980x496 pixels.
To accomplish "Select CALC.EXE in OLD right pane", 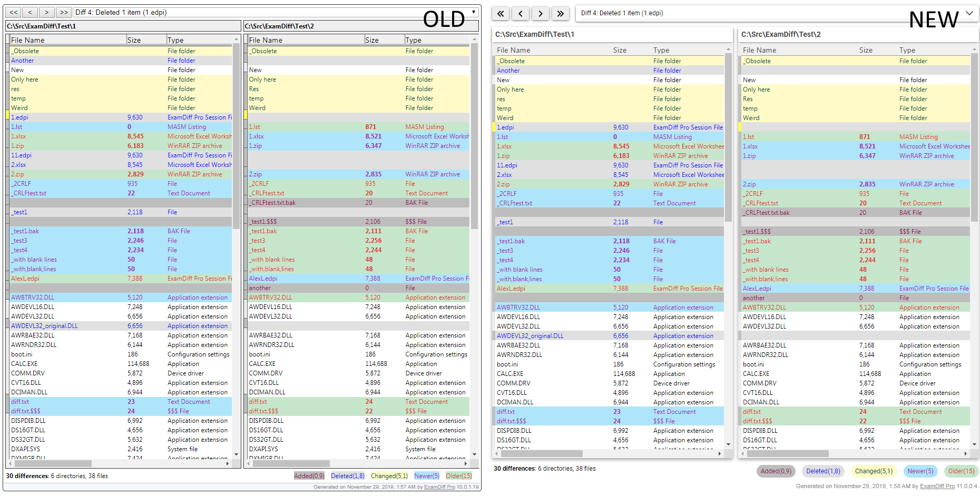I will [358, 364].
